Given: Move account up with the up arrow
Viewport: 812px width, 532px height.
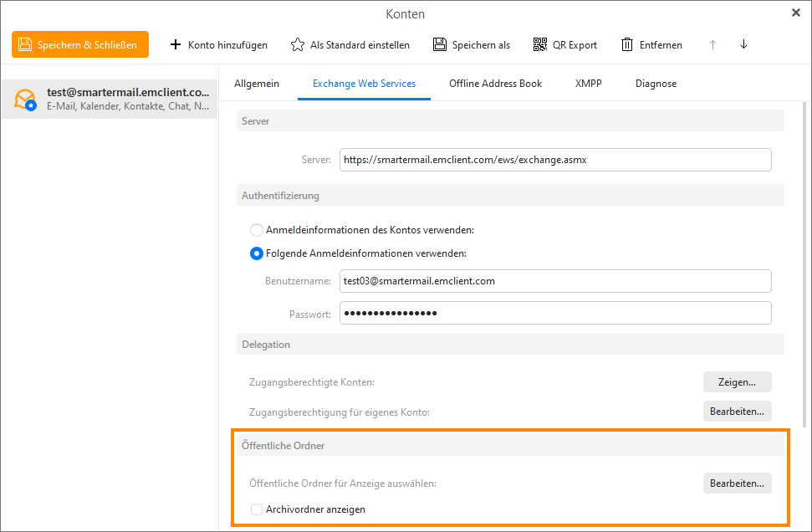Looking at the screenshot, I should click(x=712, y=45).
